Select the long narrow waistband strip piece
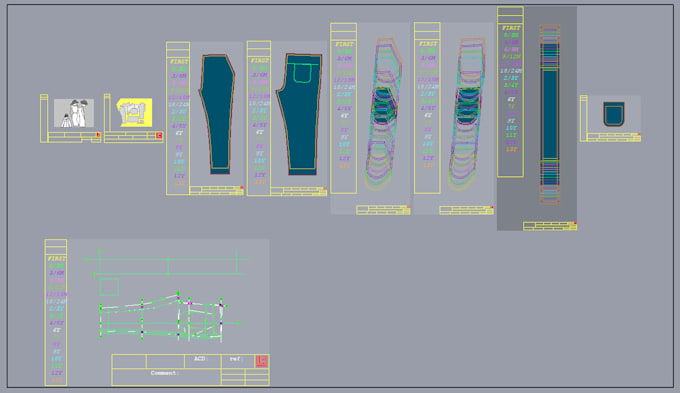Viewport: 680px width, 393px height. pos(549,115)
